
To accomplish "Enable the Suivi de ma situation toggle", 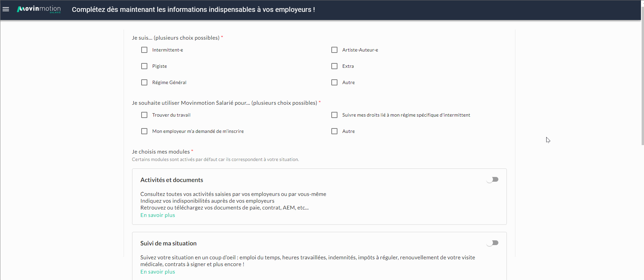I will [x=492, y=243].
